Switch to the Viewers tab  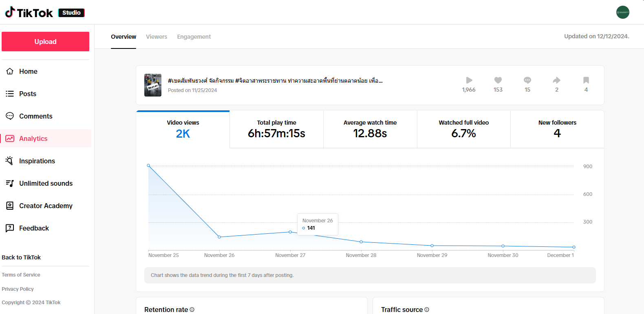157,37
